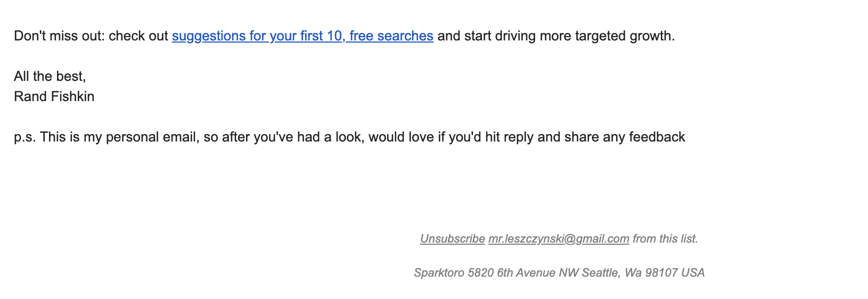The width and height of the screenshot is (868, 299).
Task: Click the Sparktoro company name in footer
Action: [439, 273]
